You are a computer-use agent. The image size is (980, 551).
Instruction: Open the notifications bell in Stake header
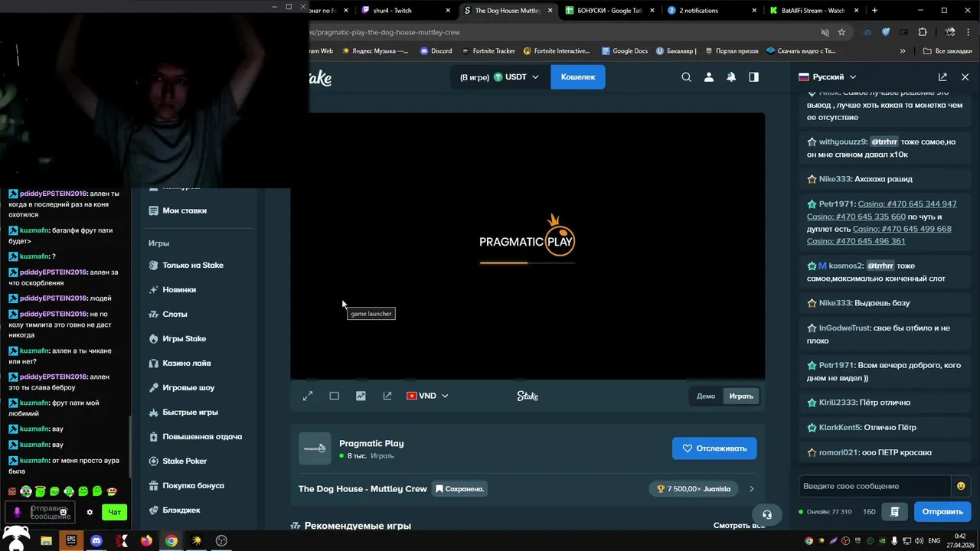point(731,77)
